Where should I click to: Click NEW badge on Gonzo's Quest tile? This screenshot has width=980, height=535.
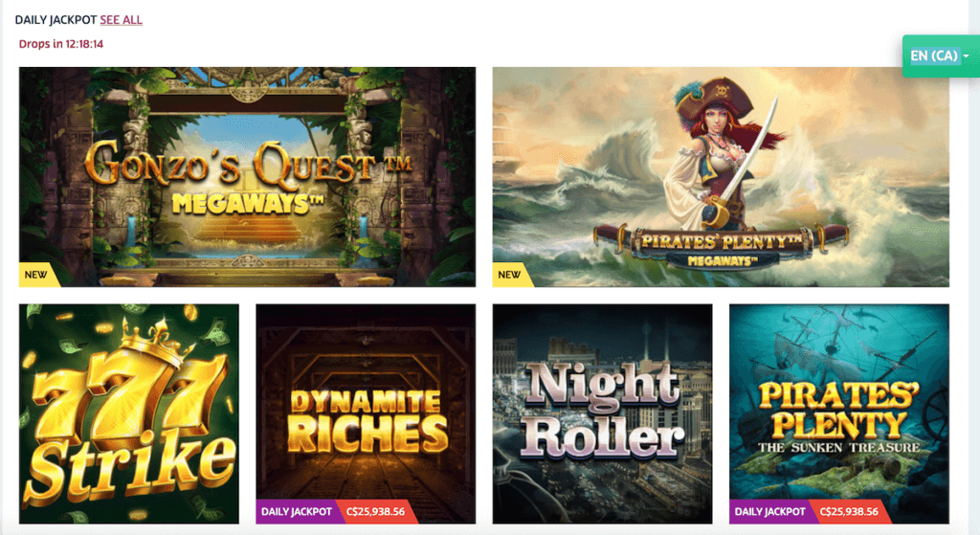click(x=37, y=275)
